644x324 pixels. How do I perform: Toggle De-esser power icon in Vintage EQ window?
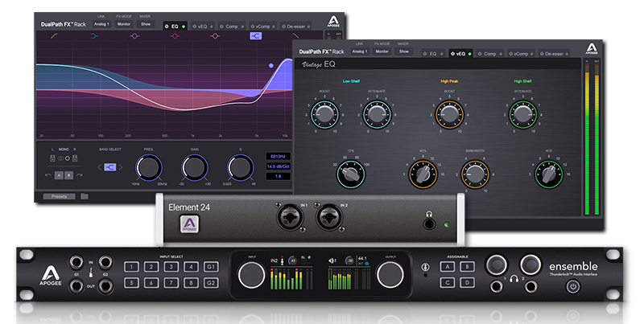pos(541,54)
